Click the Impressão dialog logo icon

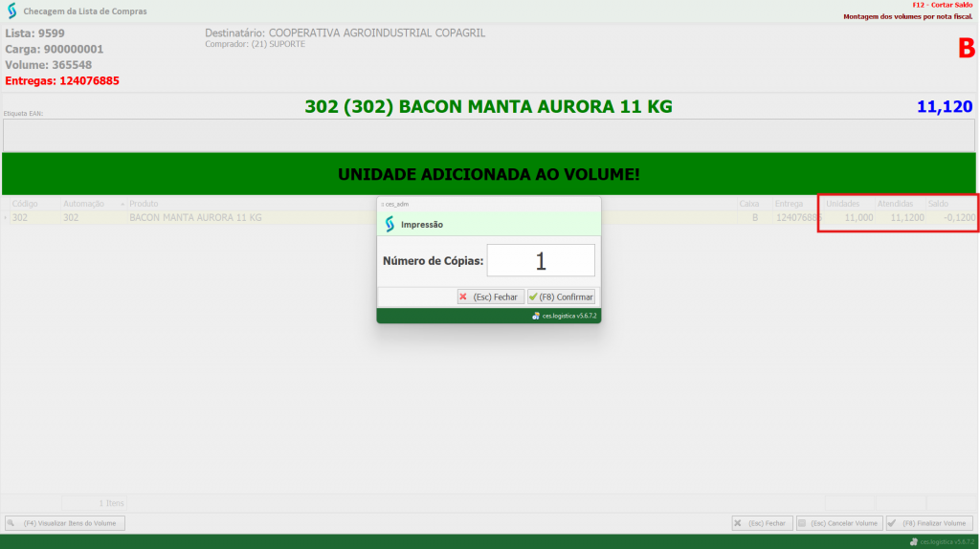coord(390,224)
